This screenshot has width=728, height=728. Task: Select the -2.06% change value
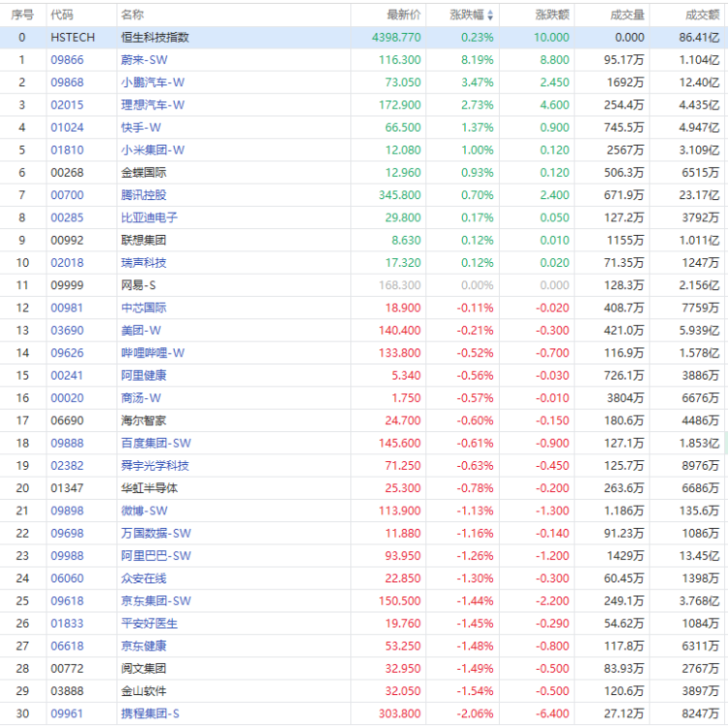click(475, 713)
